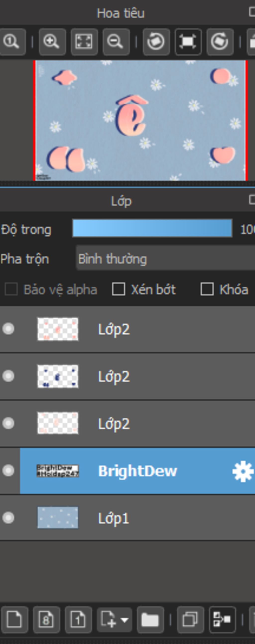Viewport: 255px width, 644px height.
Task: Add a new 8-bit layer
Action: pyautogui.click(x=46, y=620)
